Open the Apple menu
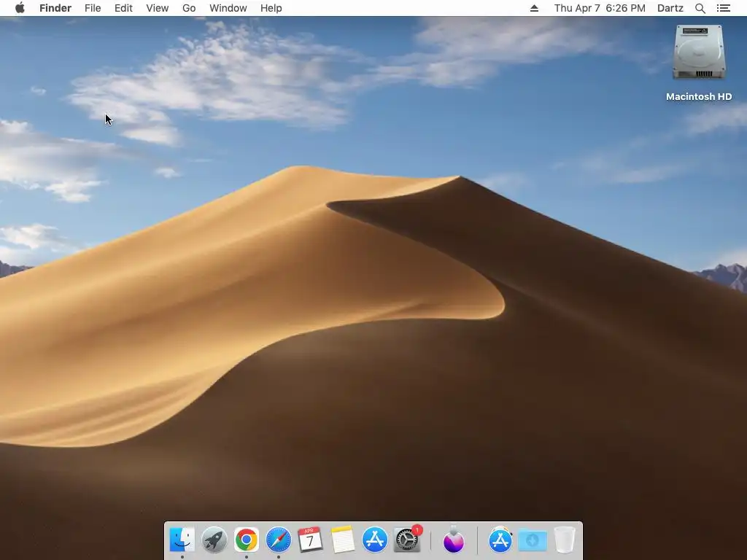This screenshot has height=560, width=747. (20, 7)
